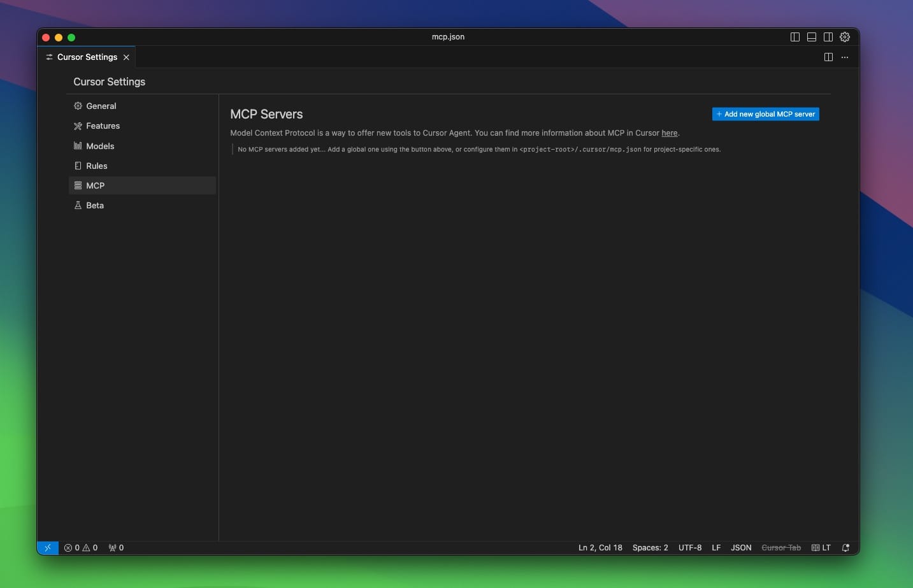
Task: Change language mode JSON in status bar
Action: coord(741,548)
